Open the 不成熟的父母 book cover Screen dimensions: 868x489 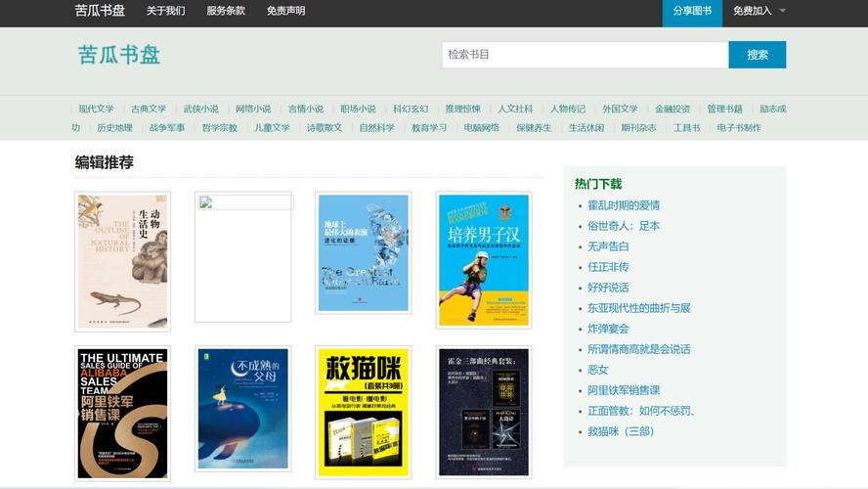coord(243,409)
